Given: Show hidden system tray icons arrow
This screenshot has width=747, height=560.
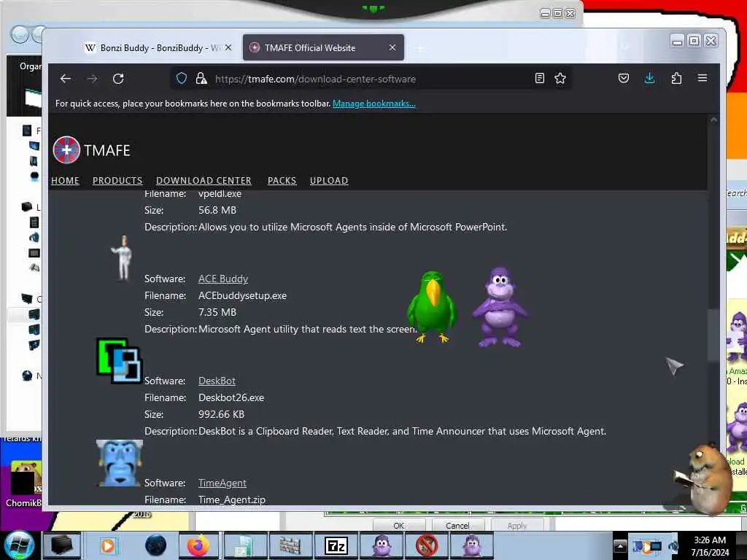Looking at the screenshot, I should (620, 545).
